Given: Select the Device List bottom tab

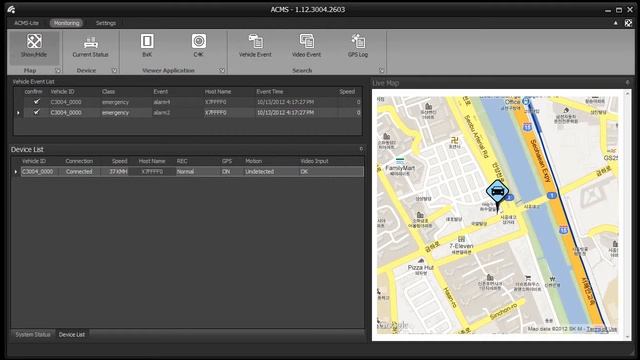Looking at the screenshot, I should (x=72, y=335).
